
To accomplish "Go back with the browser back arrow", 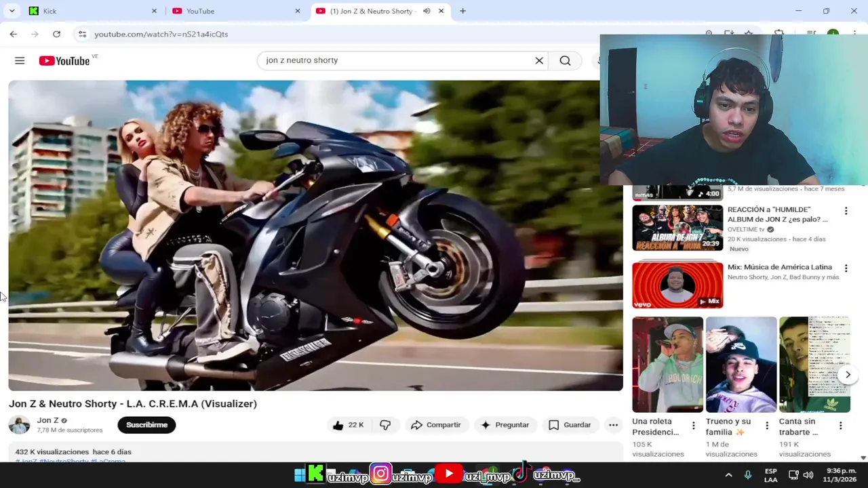I will pyautogui.click(x=13, y=34).
